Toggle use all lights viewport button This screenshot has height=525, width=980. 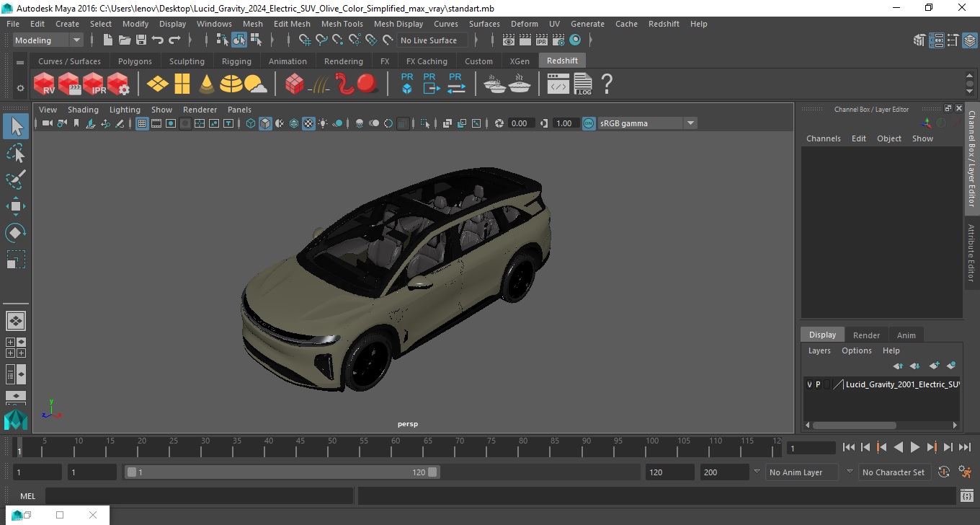click(x=323, y=123)
